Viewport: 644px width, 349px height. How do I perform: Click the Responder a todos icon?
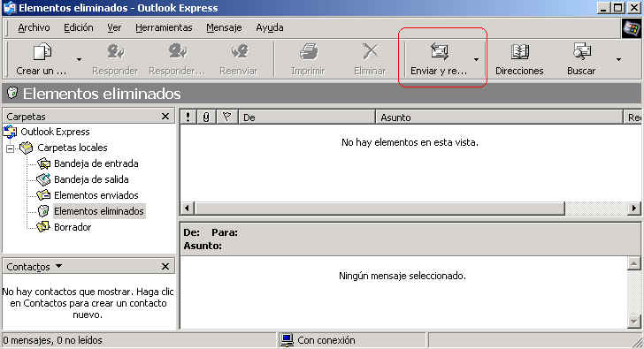coord(178,52)
